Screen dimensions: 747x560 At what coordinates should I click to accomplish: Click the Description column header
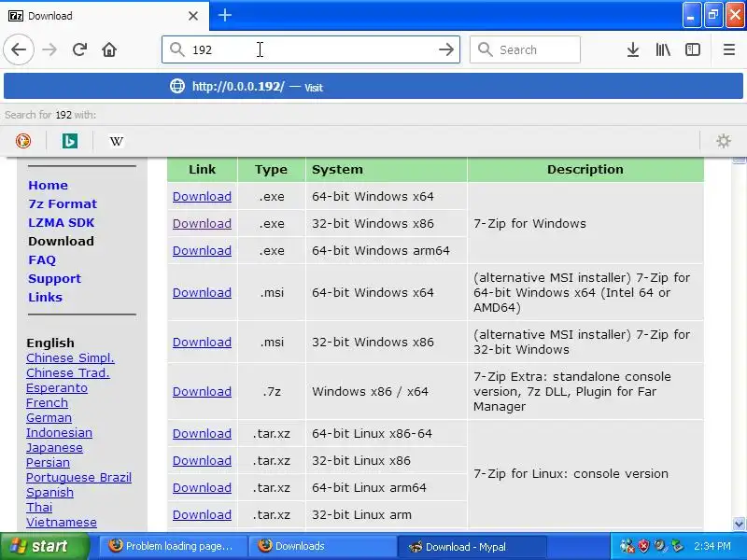click(585, 170)
